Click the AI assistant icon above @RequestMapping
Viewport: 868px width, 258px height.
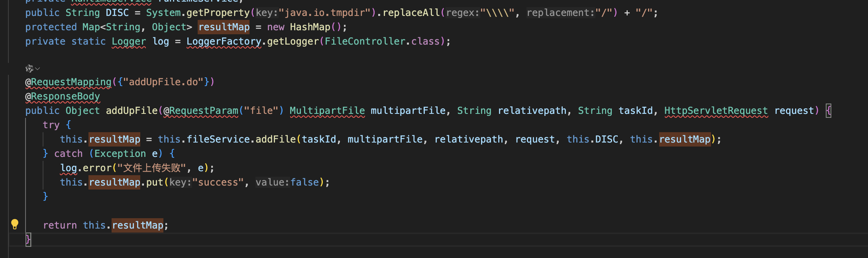pos(29,68)
